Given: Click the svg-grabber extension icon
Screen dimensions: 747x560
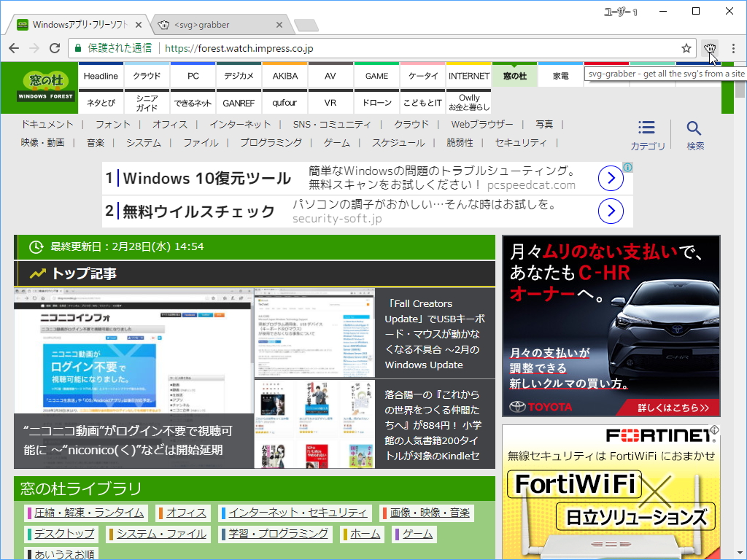Looking at the screenshot, I should (x=710, y=47).
